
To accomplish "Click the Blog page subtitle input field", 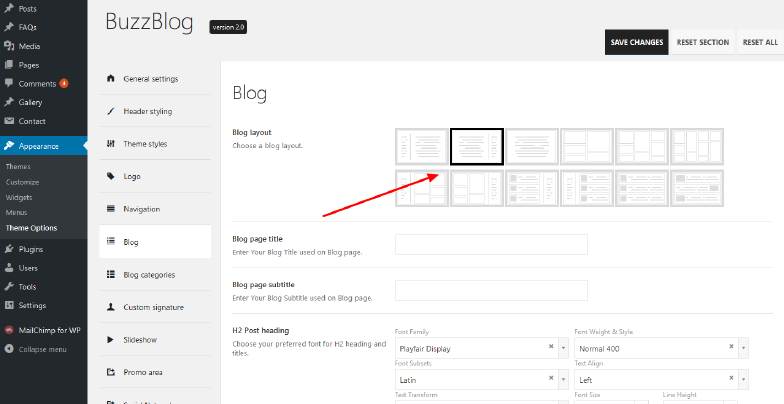I will (492, 290).
